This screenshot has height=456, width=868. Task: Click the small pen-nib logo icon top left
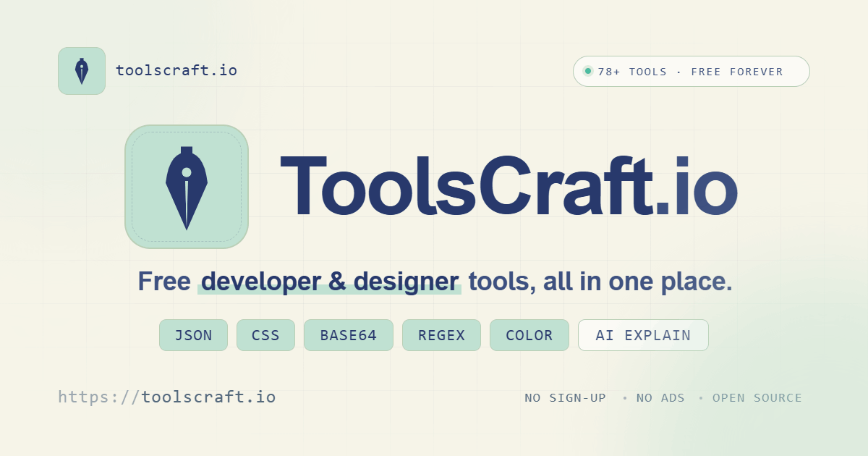pyautogui.click(x=82, y=71)
